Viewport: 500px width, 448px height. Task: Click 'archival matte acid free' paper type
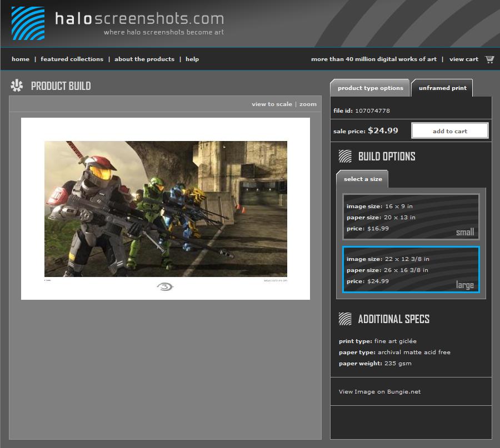tap(414, 352)
